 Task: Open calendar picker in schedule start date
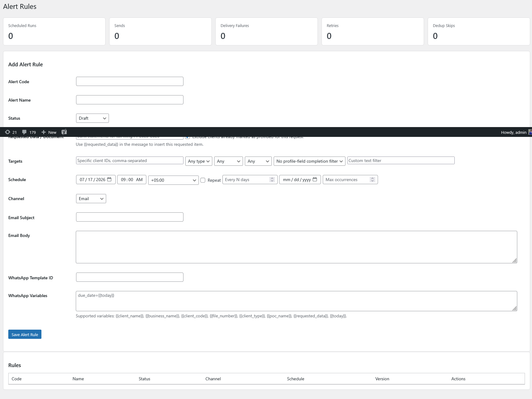[x=109, y=179]
